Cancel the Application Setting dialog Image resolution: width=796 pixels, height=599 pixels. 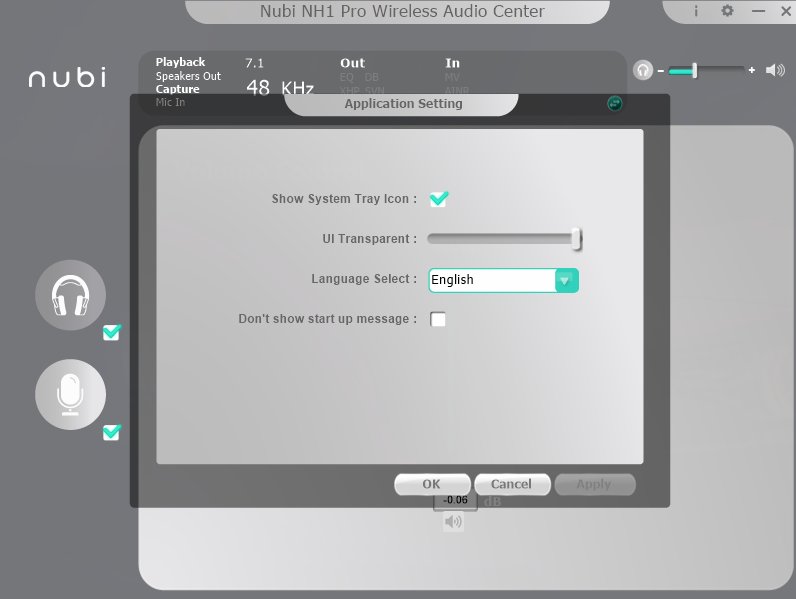[512, 484]
